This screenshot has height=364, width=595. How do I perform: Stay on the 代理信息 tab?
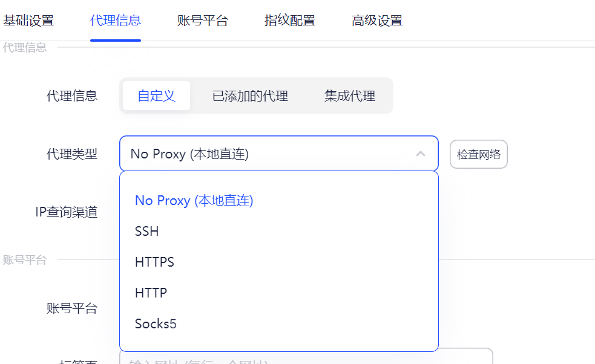click(x=116, y=20)
